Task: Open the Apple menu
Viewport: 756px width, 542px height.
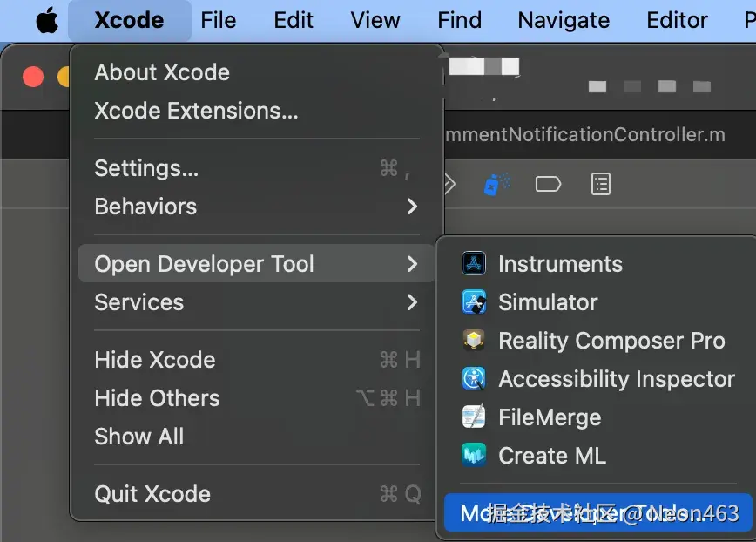Action: point(47,21)
